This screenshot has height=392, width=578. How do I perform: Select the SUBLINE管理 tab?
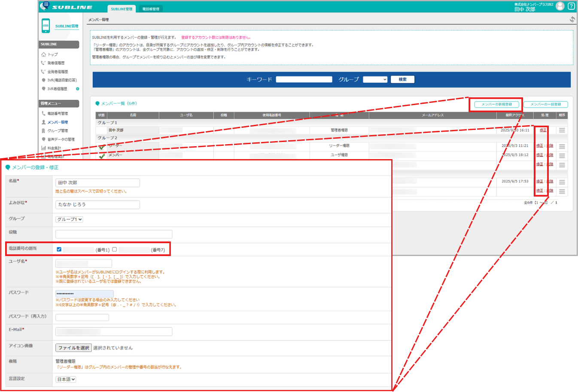click(x=122, y=9)
